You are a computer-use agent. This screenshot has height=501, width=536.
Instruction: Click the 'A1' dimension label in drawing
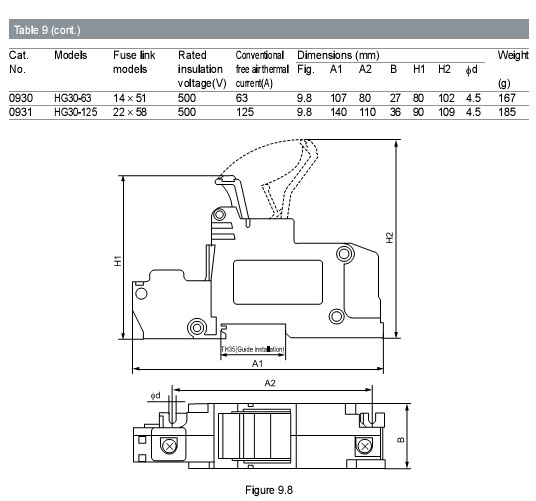pos(257,364)
